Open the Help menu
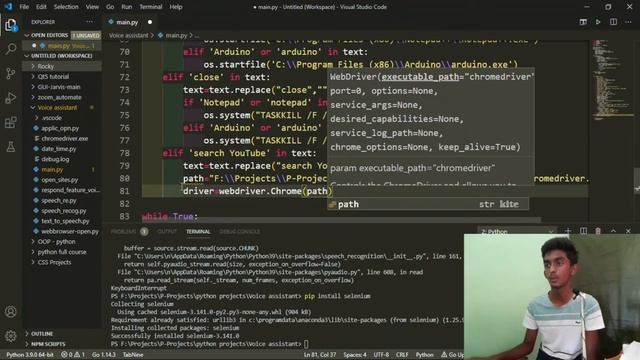 (176, 7)
